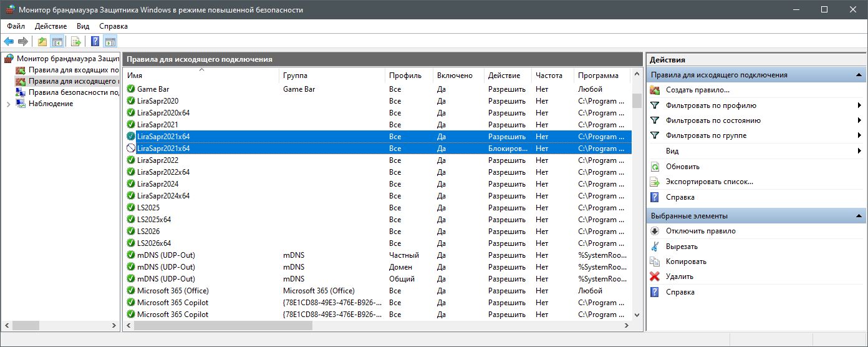Click Справка in the outbound rules actions section
Image resolution: width=868 pixels, height=347 pixels.
pos(680,197)
